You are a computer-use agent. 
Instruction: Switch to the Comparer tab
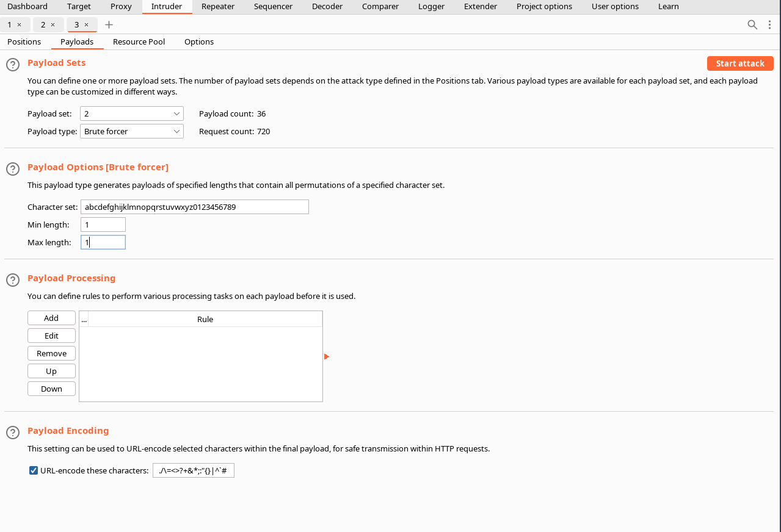pyautogui.click(x=380, y=7)
